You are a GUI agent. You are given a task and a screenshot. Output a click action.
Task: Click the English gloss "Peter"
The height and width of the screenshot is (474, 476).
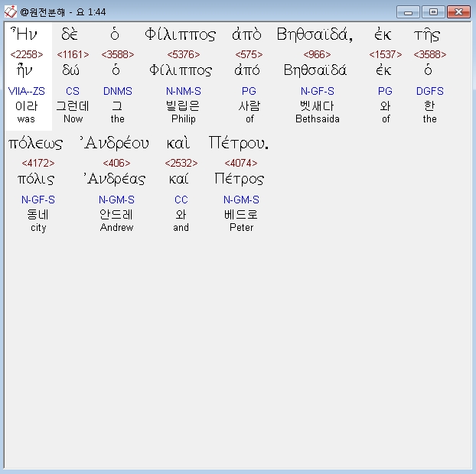click(241, 228)
